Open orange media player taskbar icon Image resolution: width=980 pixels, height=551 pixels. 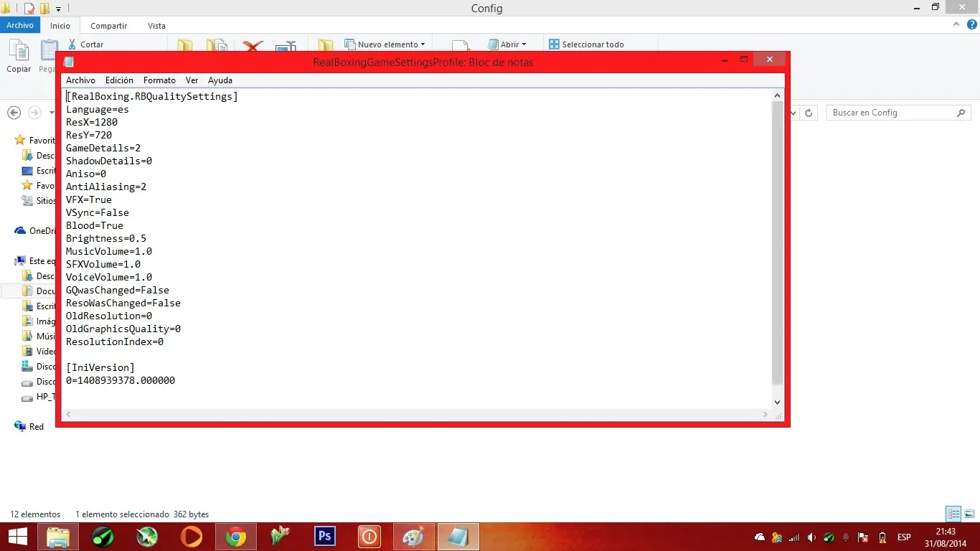coord(192,537)
